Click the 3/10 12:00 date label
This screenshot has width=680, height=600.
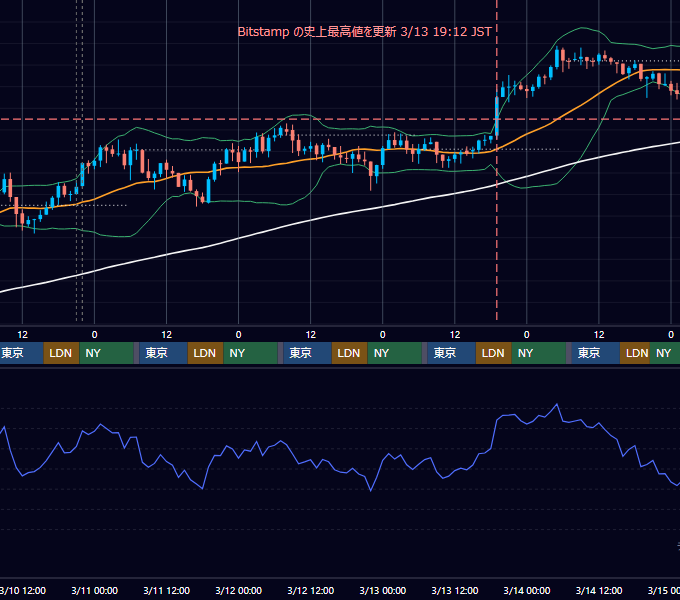click(23, 590)
